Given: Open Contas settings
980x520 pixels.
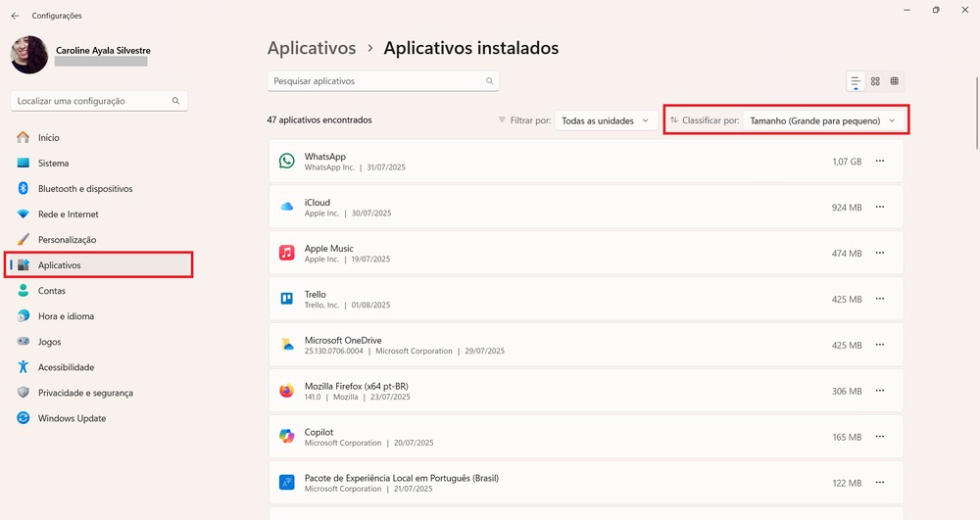Looking at the screenshot, I should click(98, 291).
